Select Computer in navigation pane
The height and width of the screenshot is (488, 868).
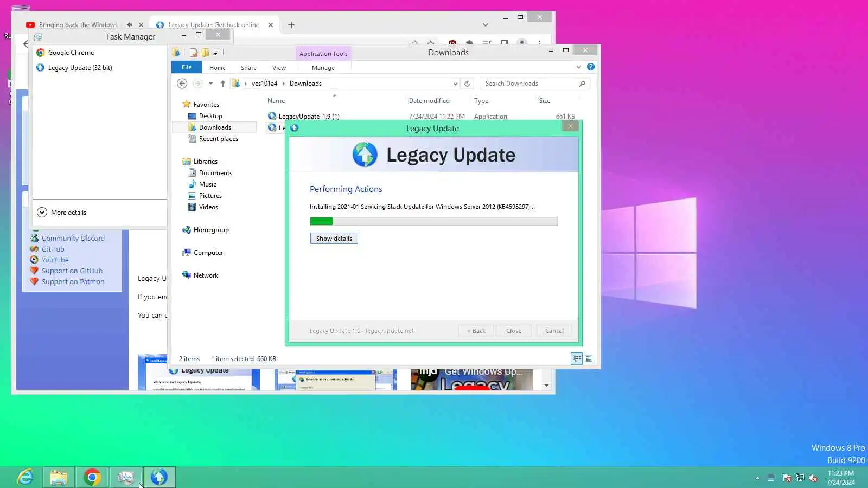pyautogui.click(x=208, y=253)
